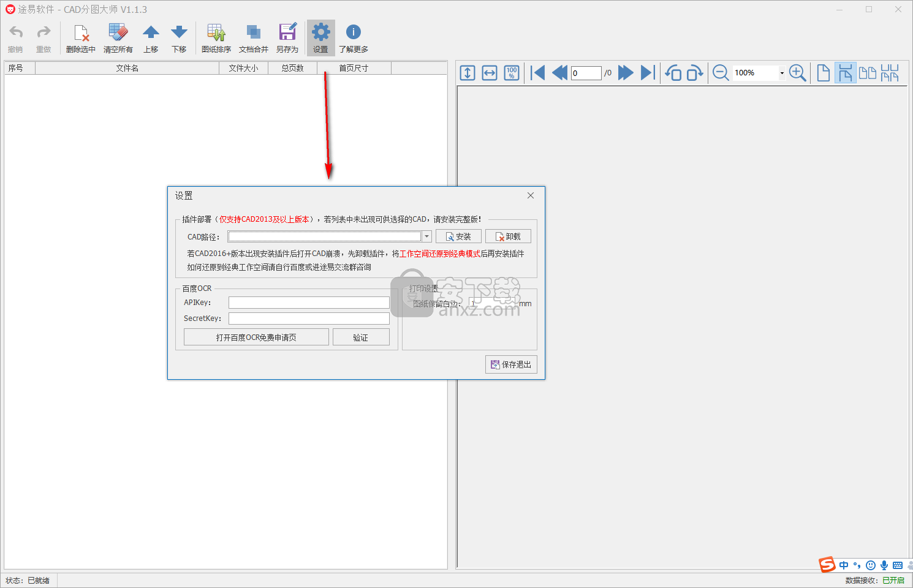Move item down with 下移

click(x=179, y=39)
